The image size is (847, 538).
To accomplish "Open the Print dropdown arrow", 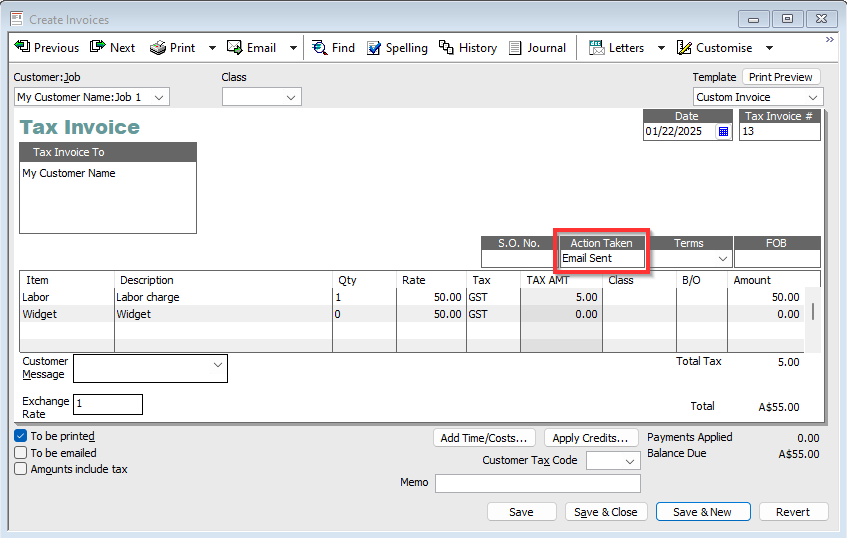I will point(212,48).
